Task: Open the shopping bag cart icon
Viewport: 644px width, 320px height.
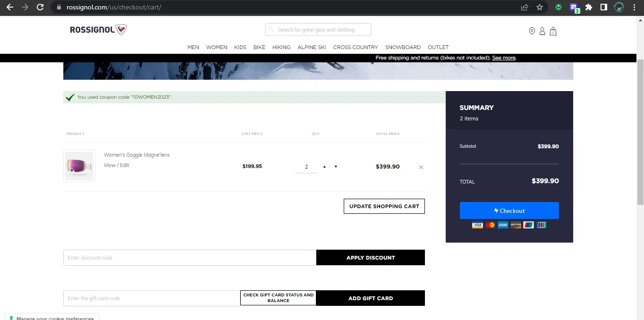Action: (553, 31)
